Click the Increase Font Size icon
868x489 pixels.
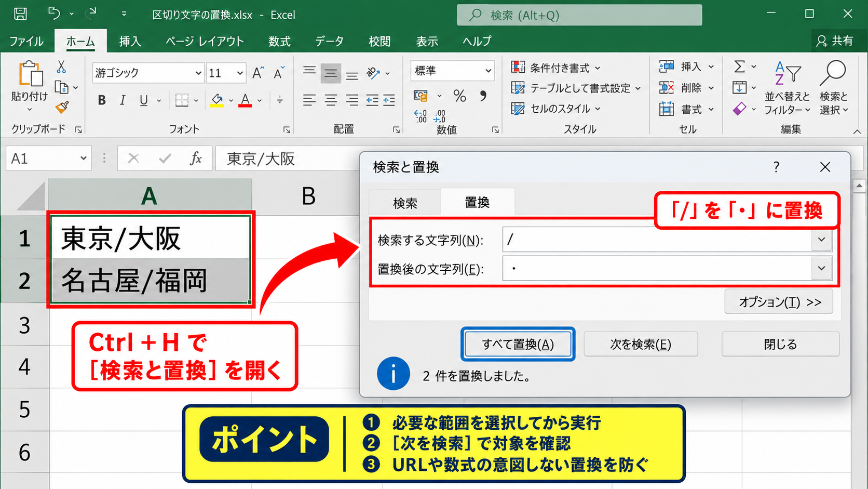click(x=258, y=73)
